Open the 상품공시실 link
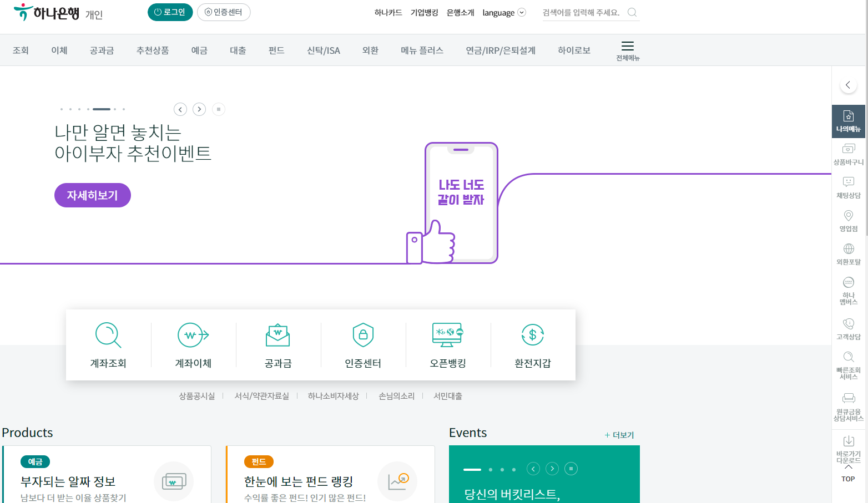The image size is (868, 503). click(197, 396)
